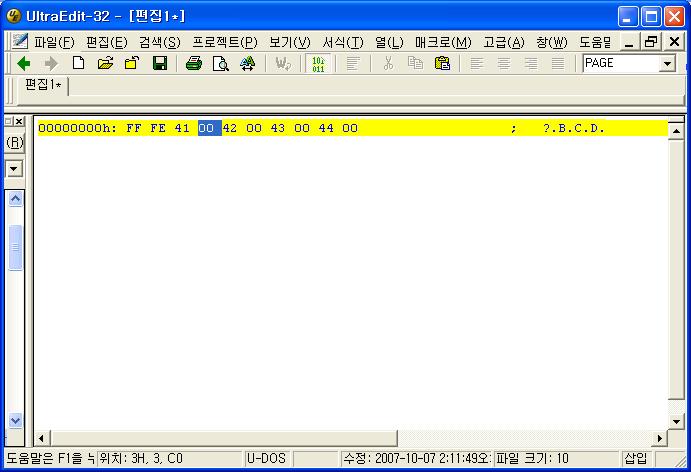691x472 pixels.
Task: Click the FF hex byte
Action: [134, 128]
